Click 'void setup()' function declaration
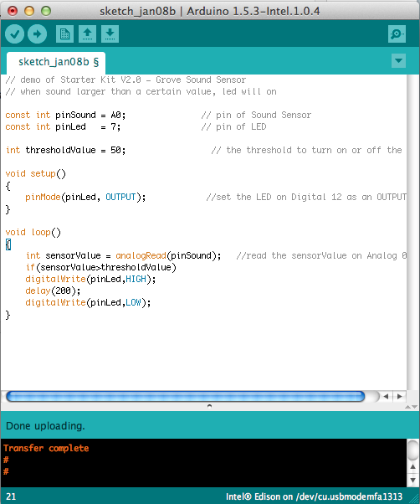The height and width of the screenshot is (504, 420). tap(36, 173)
